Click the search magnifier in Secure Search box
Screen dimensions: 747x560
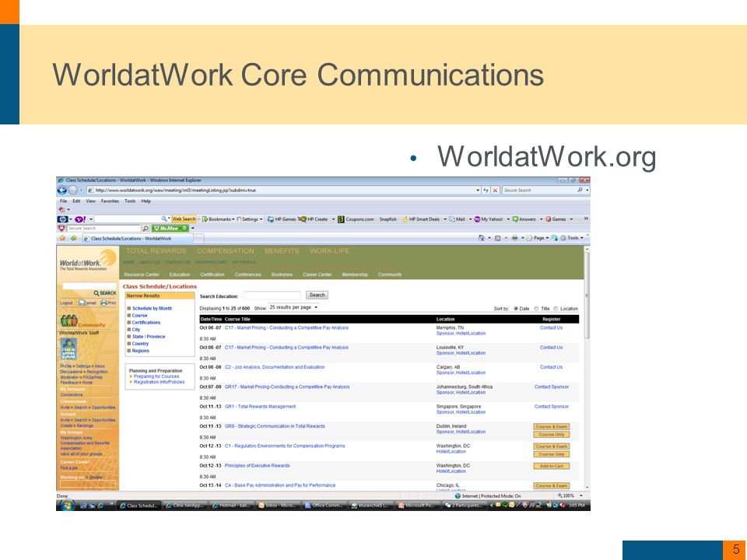tap(580, 190)
